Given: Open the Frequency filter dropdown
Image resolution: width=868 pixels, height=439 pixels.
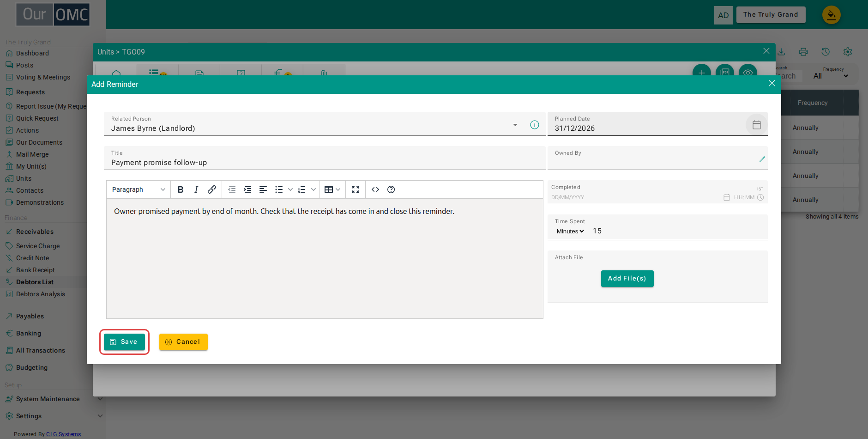Looking at the screenshot, I should 831,76.
